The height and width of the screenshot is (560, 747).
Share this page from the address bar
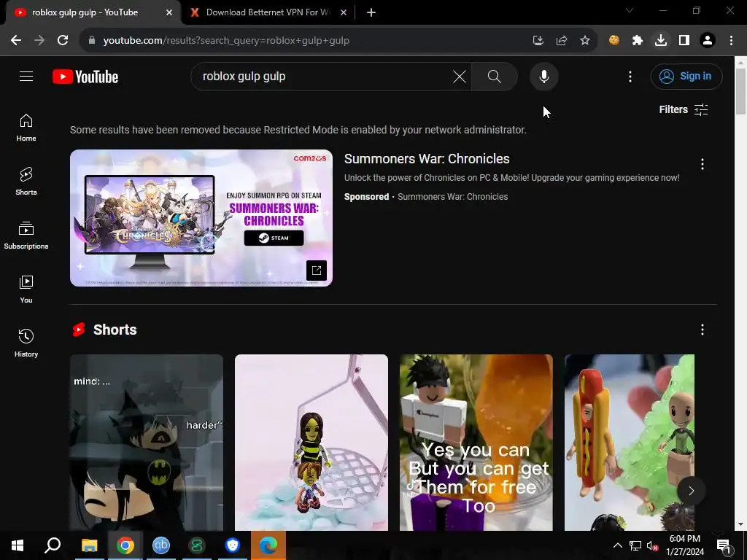tap(562, 41)
